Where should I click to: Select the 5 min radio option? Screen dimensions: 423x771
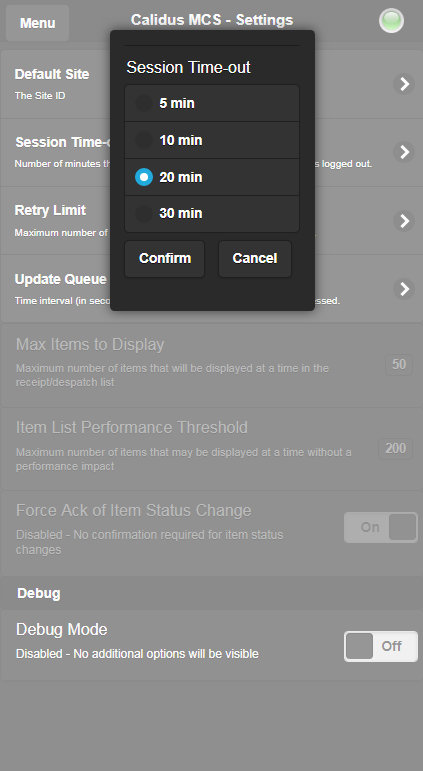pyautogui.click(x=212, y=103)
